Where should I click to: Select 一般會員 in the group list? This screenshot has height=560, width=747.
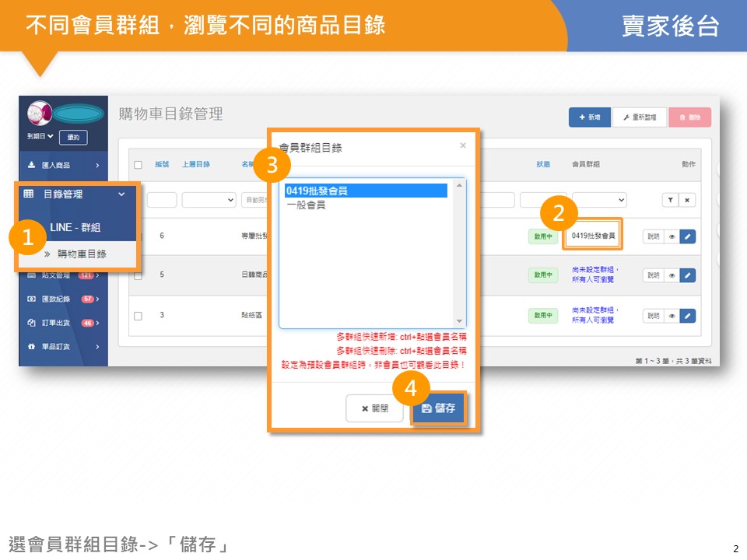(x=306, y=205)
